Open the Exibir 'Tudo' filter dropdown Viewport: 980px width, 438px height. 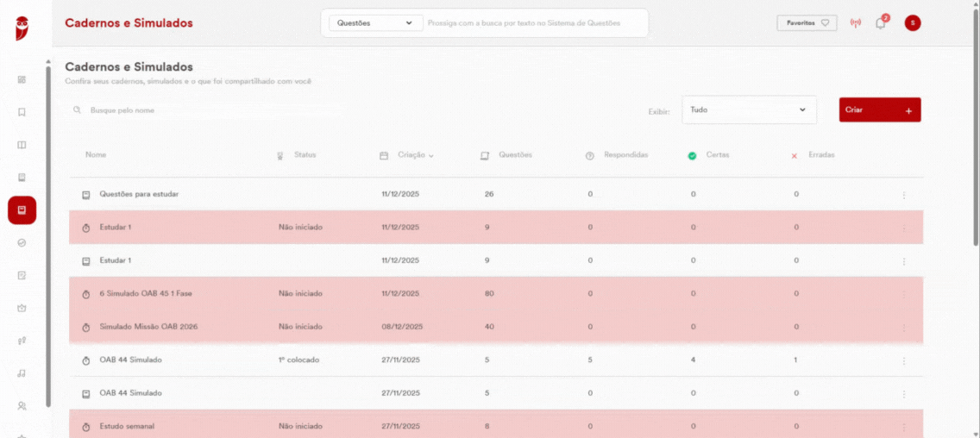pos(749,110)
